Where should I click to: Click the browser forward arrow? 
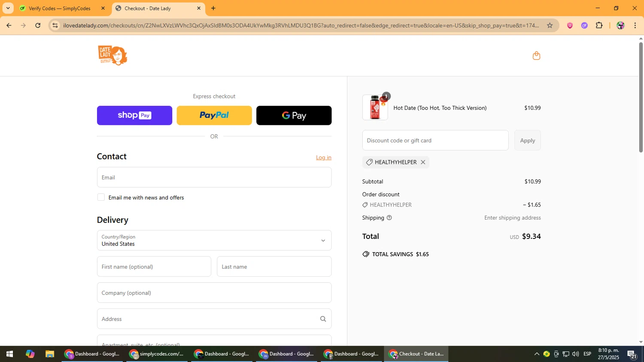(23, 25)
